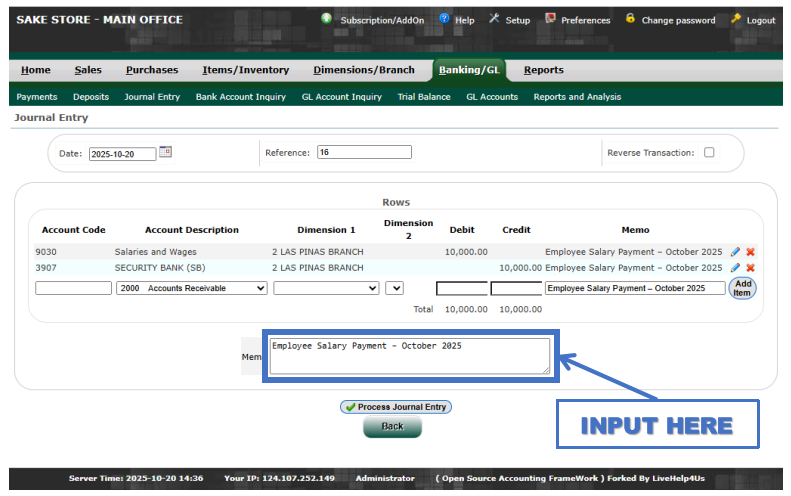Edit the SECURITY BANK row
This screenshot has width=791, height=496.
click(736, 268)
